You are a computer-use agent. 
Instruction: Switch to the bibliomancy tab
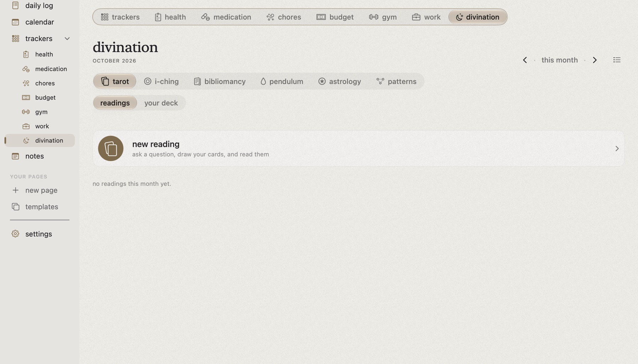point(220,81)
